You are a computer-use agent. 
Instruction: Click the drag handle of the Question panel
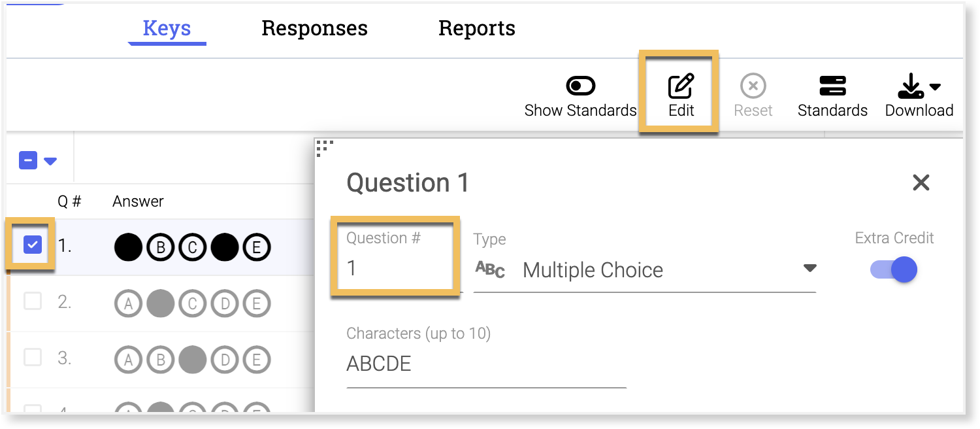pyautogui.click(x=325, y=148)
